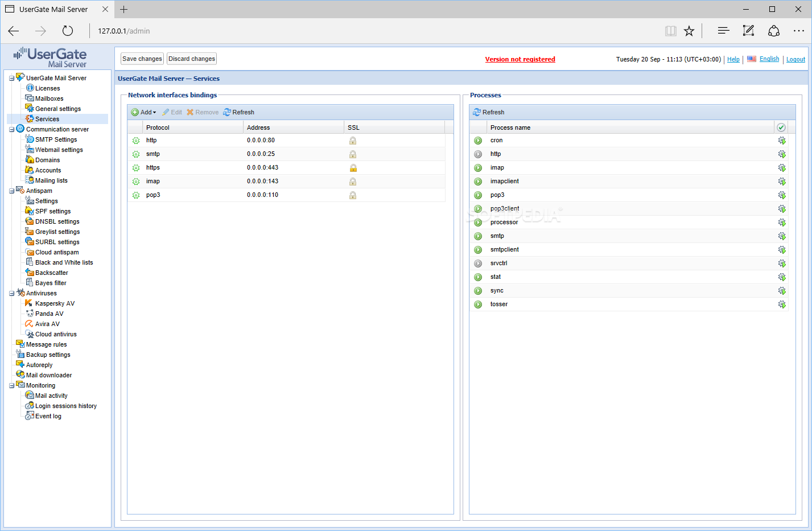Collapse the Antiviruses tree node
The width and height of the screenshot is (812, 531).
point(11,294)
